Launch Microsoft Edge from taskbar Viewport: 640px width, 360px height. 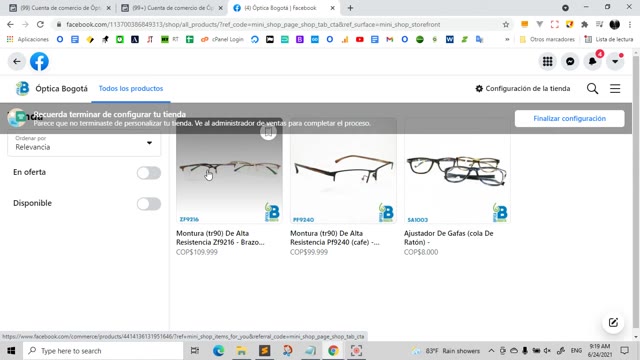(218, 351)
